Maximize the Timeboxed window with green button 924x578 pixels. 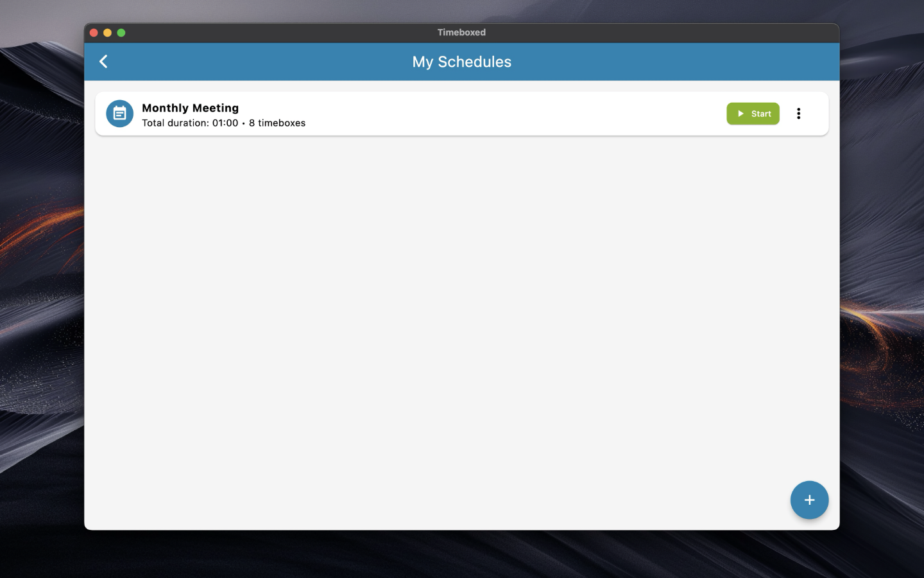pyautogui.click(x=121, y=33)
